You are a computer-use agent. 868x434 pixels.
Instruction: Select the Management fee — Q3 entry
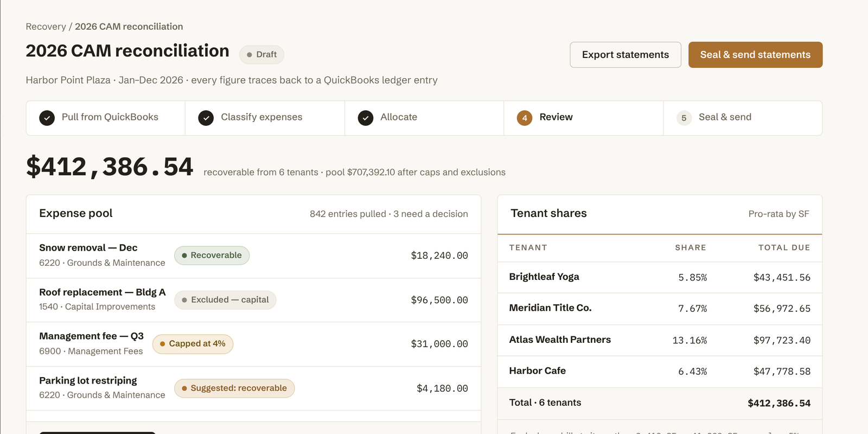(x=253, y=344)
